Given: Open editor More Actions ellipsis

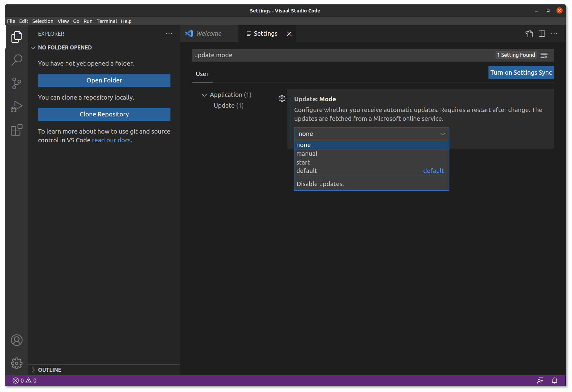Looking at the screenshot, I should [x=554, y=34].
